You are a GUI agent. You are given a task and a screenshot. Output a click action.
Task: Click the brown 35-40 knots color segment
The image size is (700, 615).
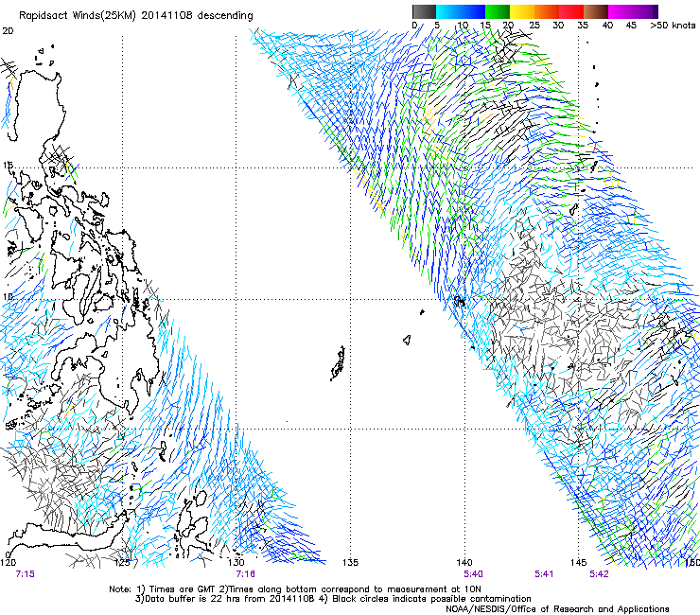click(596, 11)
